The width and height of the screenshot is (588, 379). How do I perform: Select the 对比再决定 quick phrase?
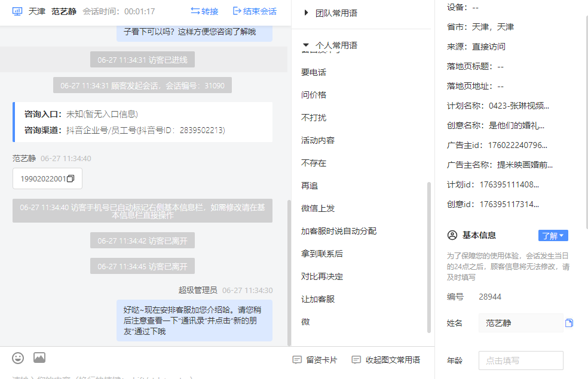(321, 276)
